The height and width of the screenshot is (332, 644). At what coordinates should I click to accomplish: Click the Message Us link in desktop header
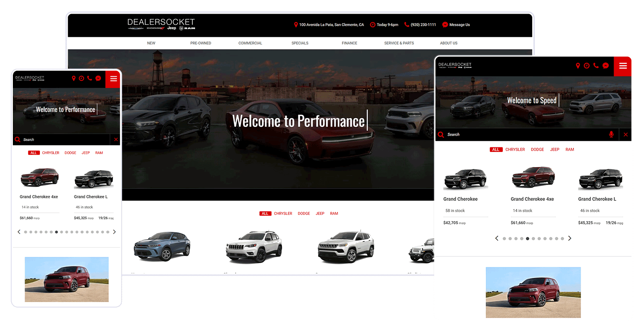click(x=459, y=25)
